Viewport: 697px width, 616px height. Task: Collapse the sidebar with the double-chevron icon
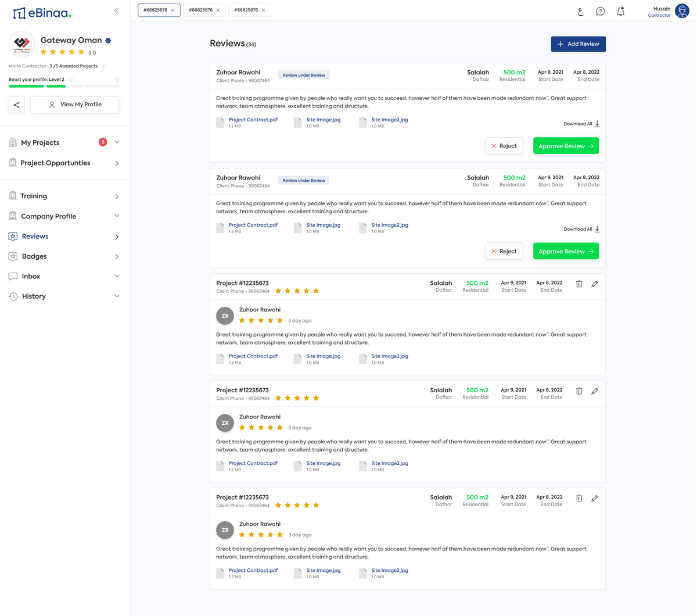pyautogui.click(x=116, y=10)
